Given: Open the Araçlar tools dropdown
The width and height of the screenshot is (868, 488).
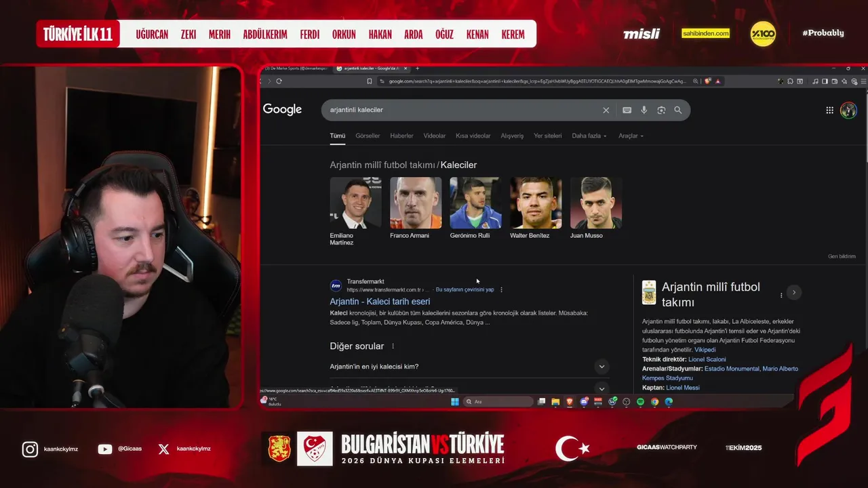Looking at the screenshot, I should (631, 136).
